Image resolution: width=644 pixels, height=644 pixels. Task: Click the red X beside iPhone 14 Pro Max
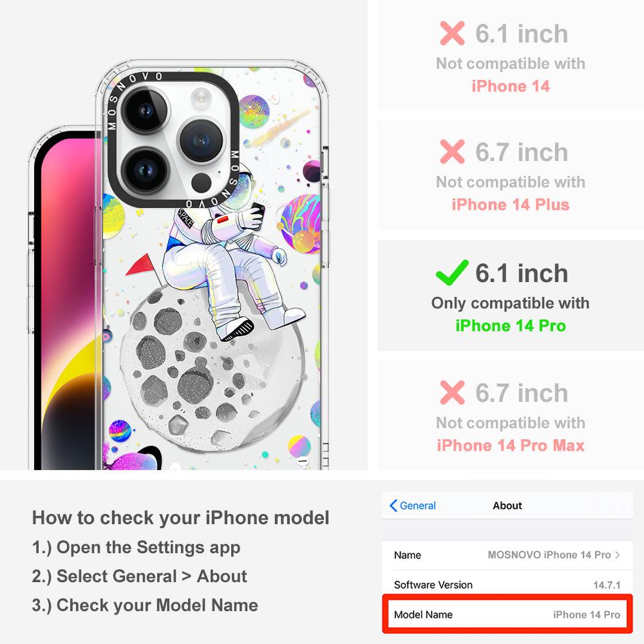(x=452, y=392)
